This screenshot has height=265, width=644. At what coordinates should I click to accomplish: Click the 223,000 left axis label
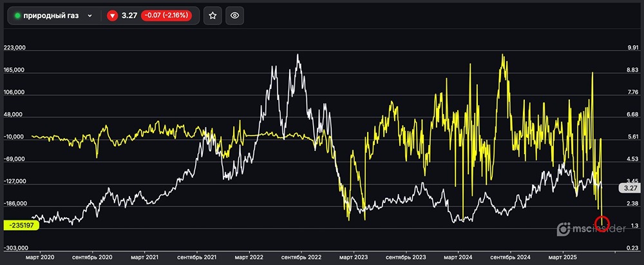pos(14,48)
